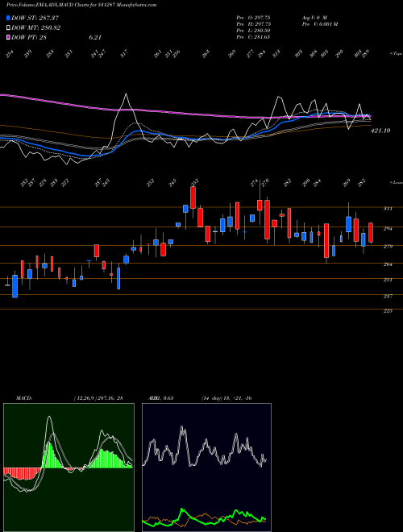Click the '6.21' value beside DOW PT
403x532 pixels.
pyautogui.click(x=95, y=38)
